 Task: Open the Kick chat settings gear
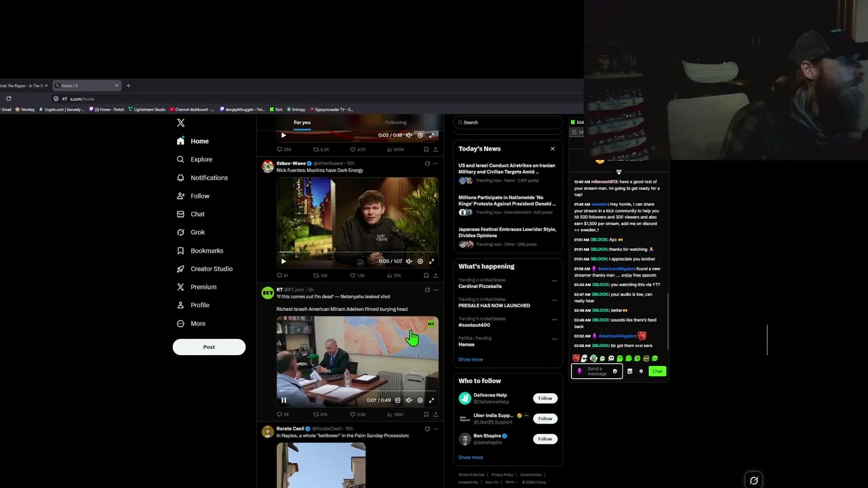[641, 371]
